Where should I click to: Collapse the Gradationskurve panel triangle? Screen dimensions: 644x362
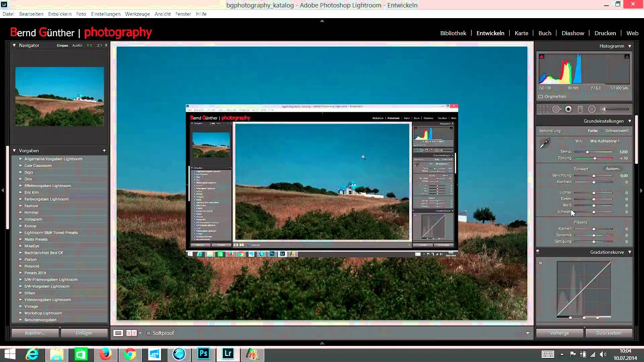pyautogui.click(x=629, y=252)
